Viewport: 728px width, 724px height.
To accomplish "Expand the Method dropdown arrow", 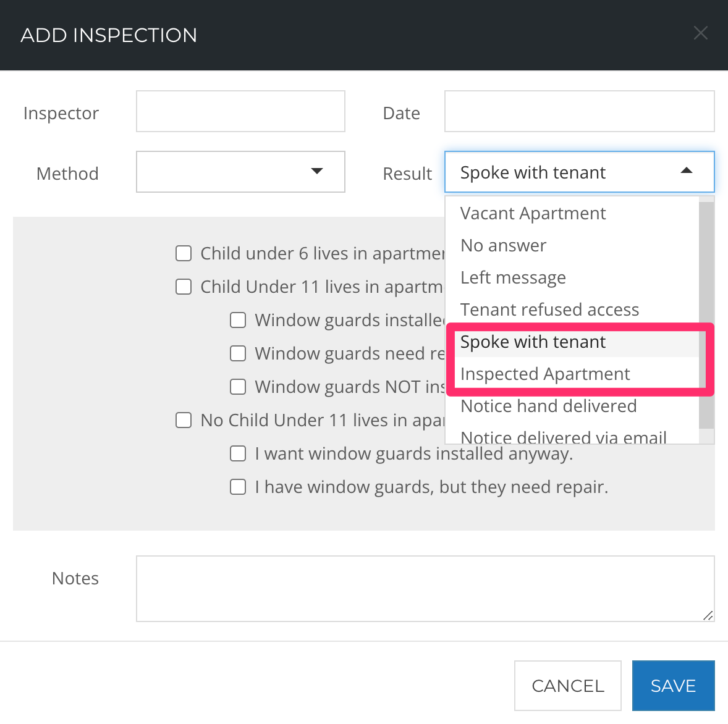I will (316, 171).
